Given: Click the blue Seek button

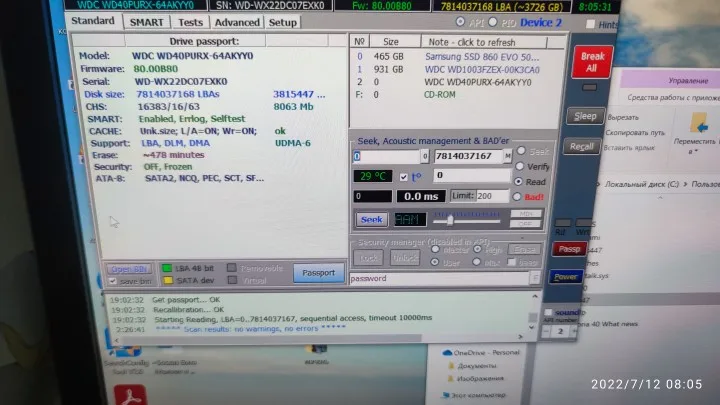Looking at the screenshot, I should (371, 219).
